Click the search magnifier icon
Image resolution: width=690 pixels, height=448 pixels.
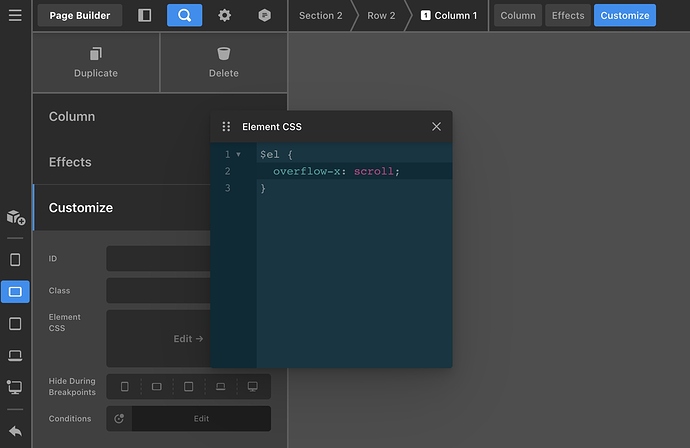(184, 16)
